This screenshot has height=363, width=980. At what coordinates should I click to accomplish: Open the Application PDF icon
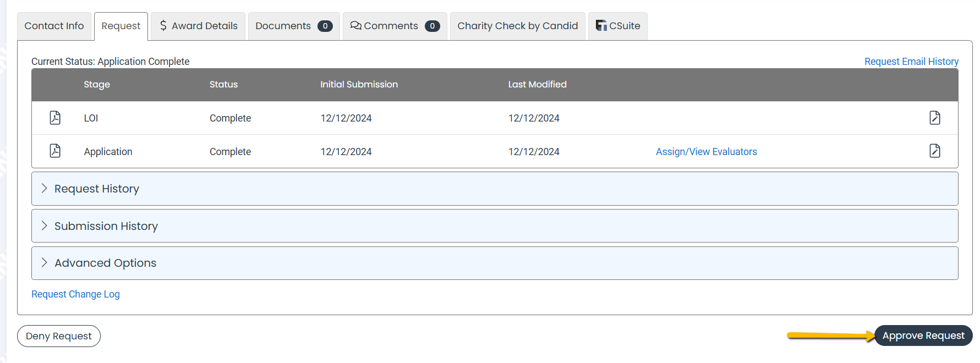point(55,151)
